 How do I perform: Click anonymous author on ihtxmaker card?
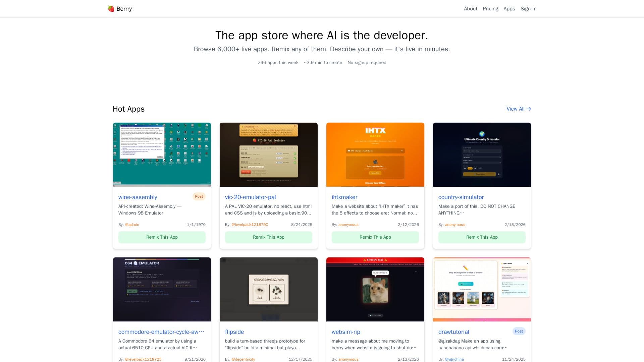(348, 225)
